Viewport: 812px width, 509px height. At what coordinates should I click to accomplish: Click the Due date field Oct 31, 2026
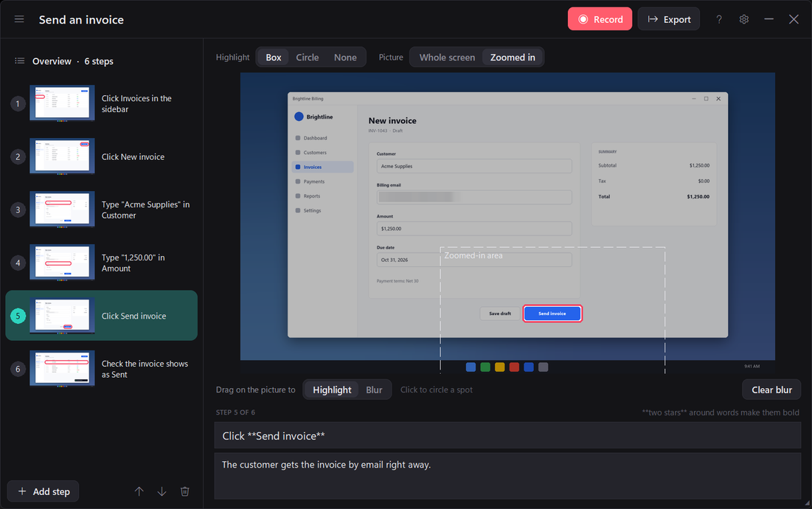click(x=473, y=260)
